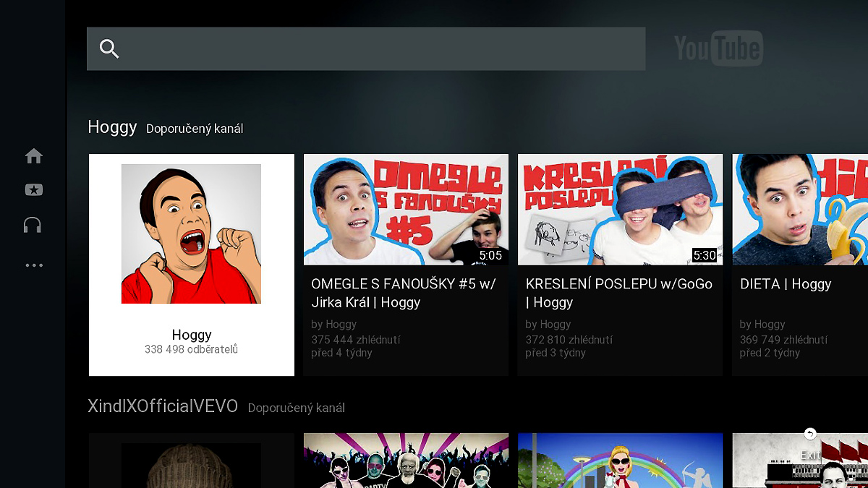This screenshot has height=488, width=868.
Task: Click 'před 4 týdny' upload date
Action: [341, 353]
